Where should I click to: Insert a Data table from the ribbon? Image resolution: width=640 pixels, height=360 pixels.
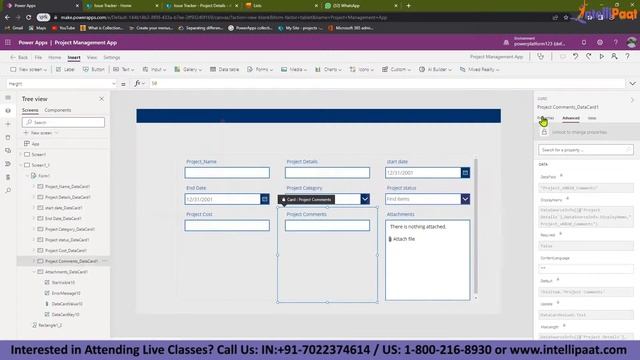pos(224,69)
